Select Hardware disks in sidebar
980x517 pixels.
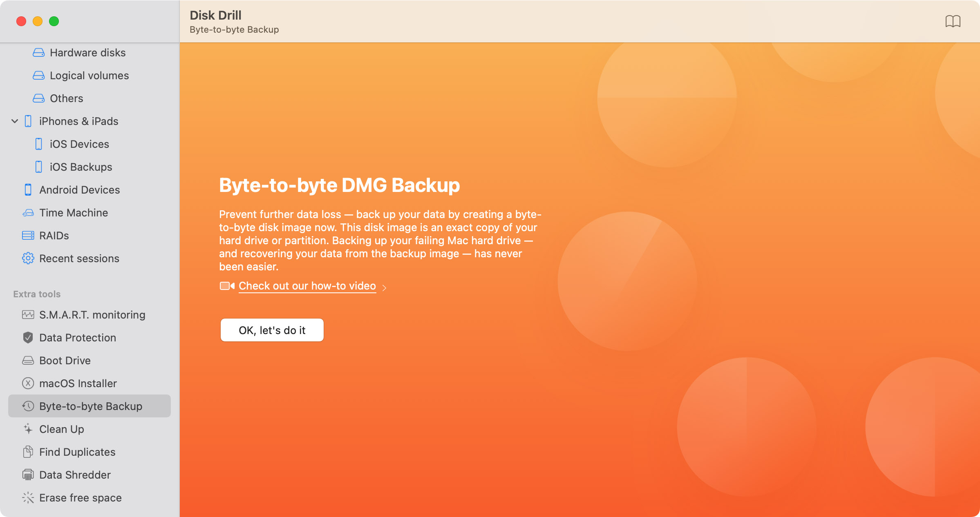pos(87,53)
